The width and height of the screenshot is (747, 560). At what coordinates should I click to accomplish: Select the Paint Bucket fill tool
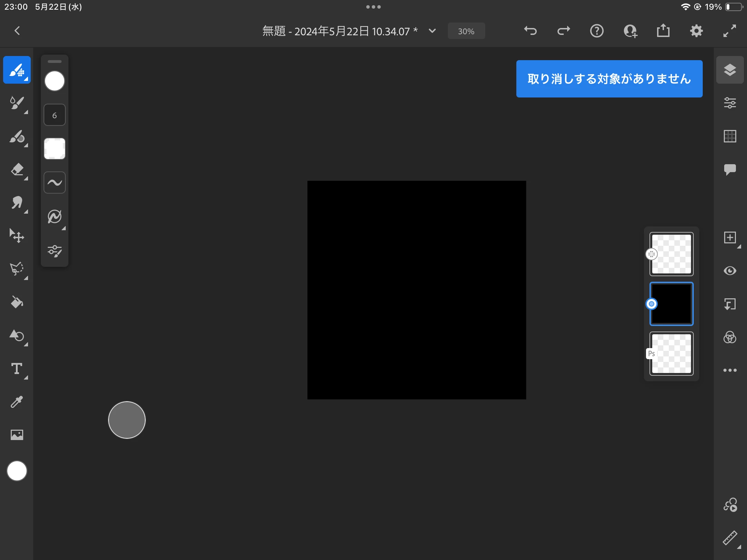click(17, 302)
